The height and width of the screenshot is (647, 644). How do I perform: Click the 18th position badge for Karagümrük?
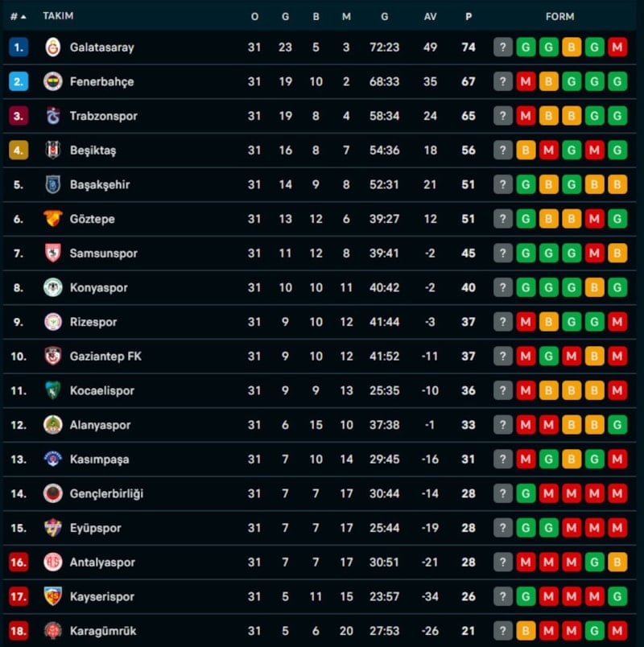[x=19, y=630]
